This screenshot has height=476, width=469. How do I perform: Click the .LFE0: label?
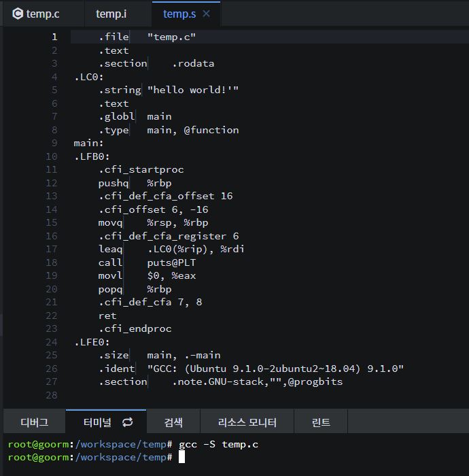[x=92, y=342]
